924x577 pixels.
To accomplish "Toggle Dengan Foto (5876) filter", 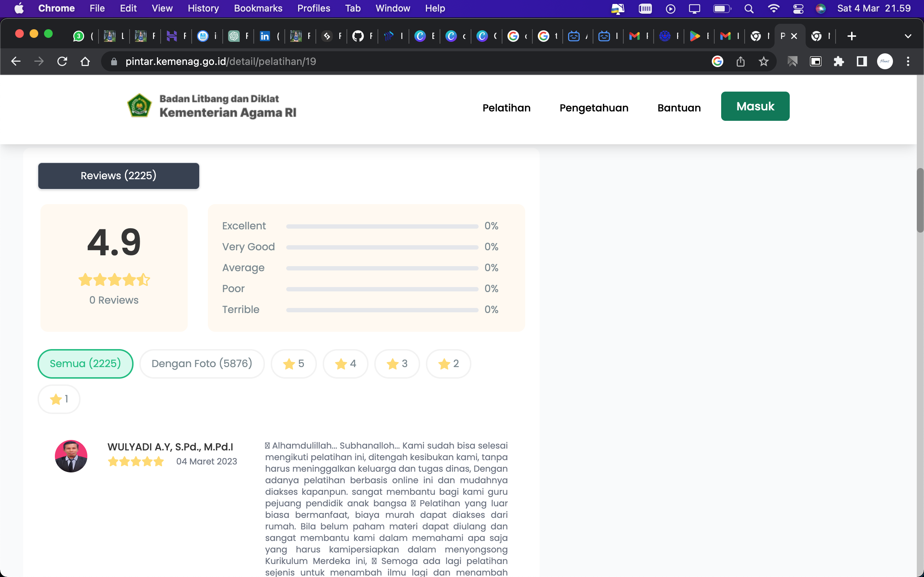I will [x=202, y=364].
